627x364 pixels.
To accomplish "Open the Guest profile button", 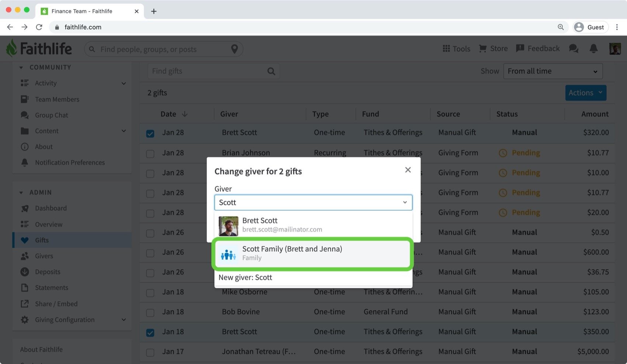I will point(590,27).
